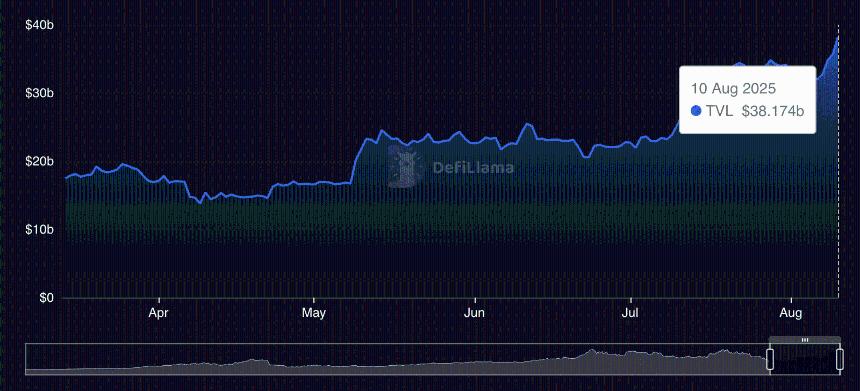The height and width of the screenshot is (391, 860).
Task: Click the 10 Aug 2025 tooltip date
Action: click(x=733, y=88)
